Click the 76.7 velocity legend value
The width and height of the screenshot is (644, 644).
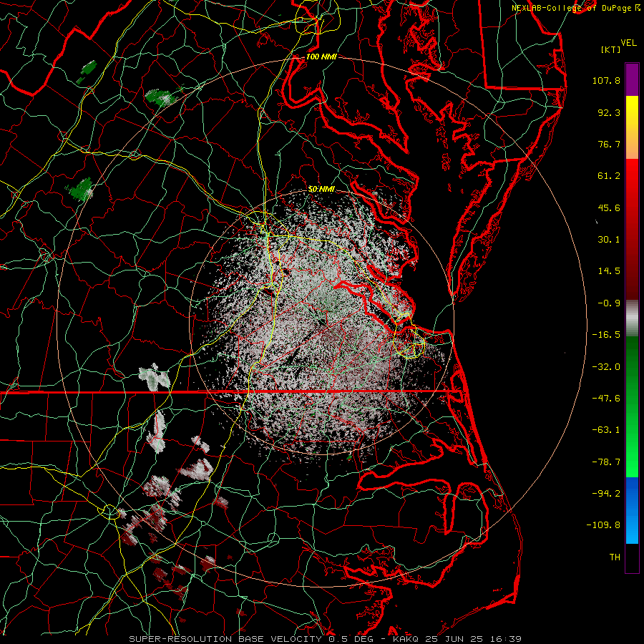tap(609, 144)
